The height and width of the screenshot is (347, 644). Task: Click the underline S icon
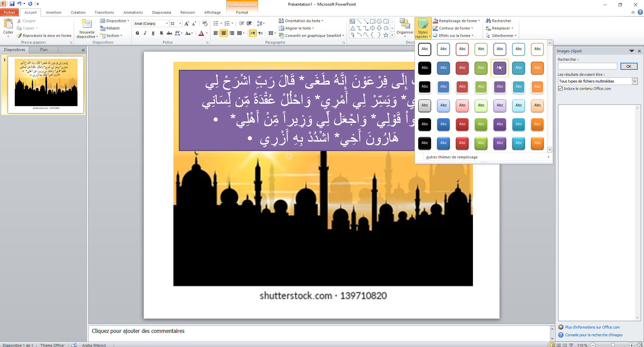pos(153,33)
